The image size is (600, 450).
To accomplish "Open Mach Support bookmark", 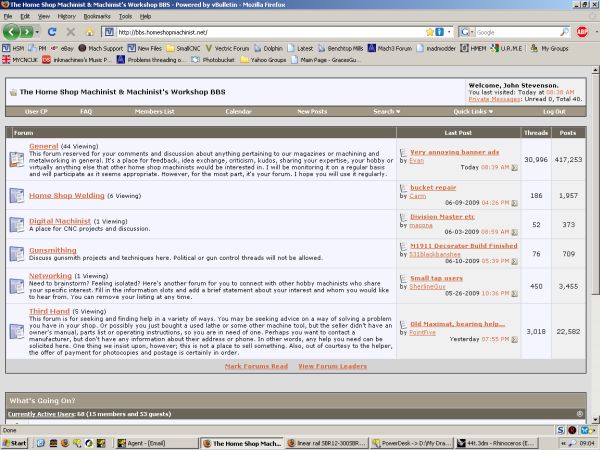I will (x=101, y=48).
